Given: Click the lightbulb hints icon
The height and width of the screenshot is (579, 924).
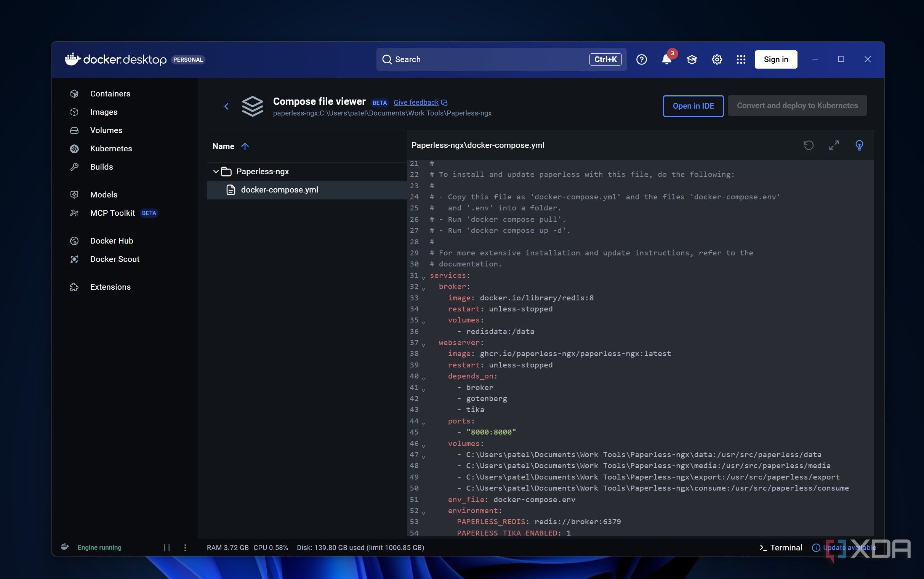Looking at the screenshot, I should pyautogui.click(x=859, y=145).
